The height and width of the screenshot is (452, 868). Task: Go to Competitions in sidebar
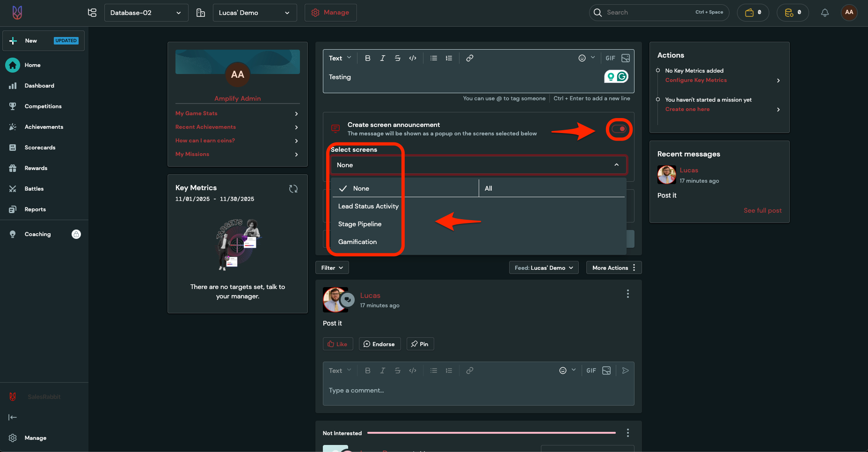[43, 106]
